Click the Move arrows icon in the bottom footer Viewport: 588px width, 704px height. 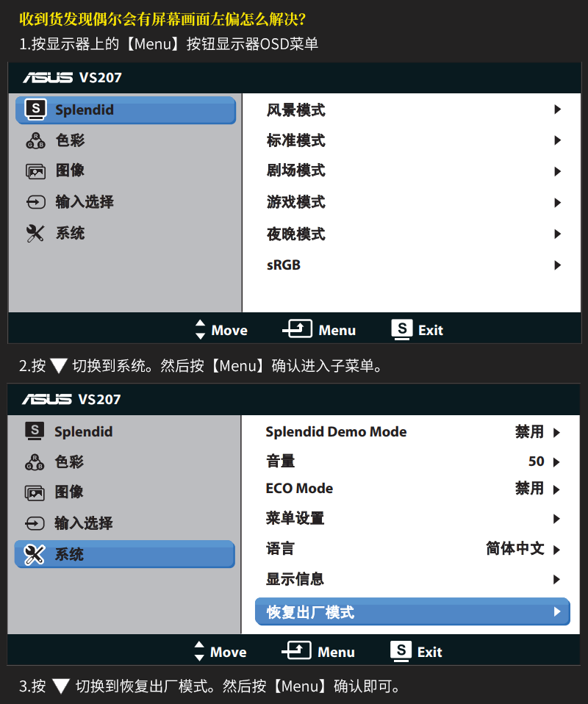coord(199,651)
